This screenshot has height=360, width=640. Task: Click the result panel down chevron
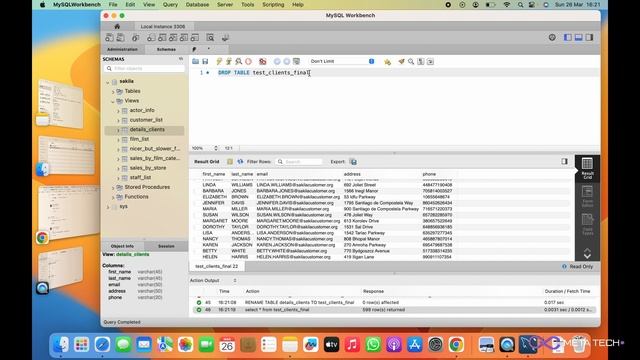[587, 256]
